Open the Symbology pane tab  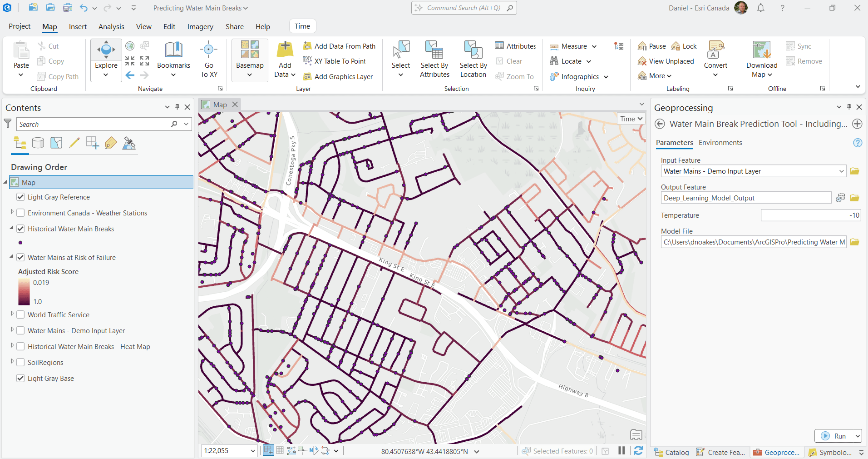click(830, 452)
